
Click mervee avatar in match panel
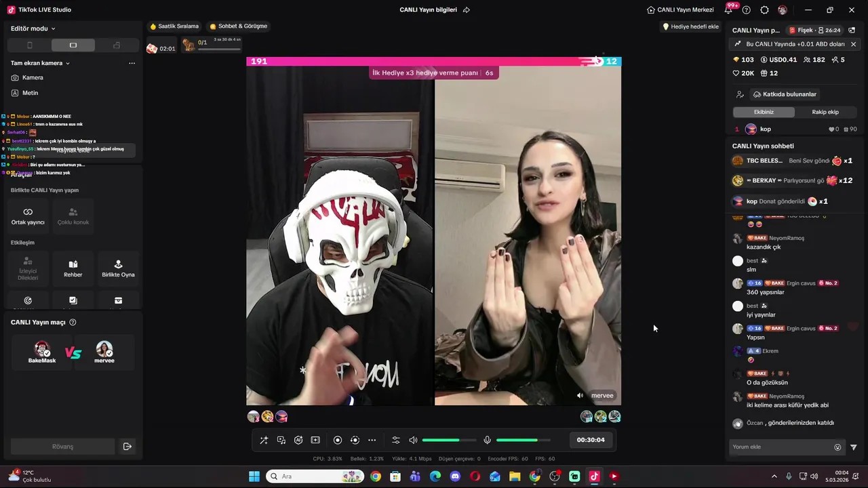click(104, 350)
